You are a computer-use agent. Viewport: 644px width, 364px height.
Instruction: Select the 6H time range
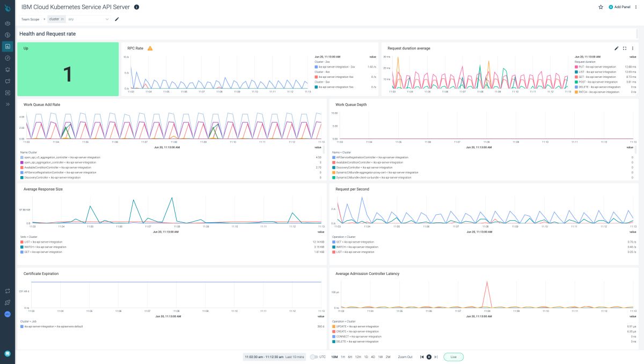coord(350,356)
